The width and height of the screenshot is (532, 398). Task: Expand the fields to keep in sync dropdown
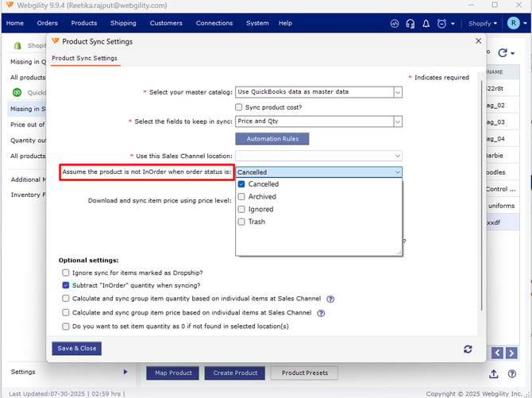(x=318, y=122)
